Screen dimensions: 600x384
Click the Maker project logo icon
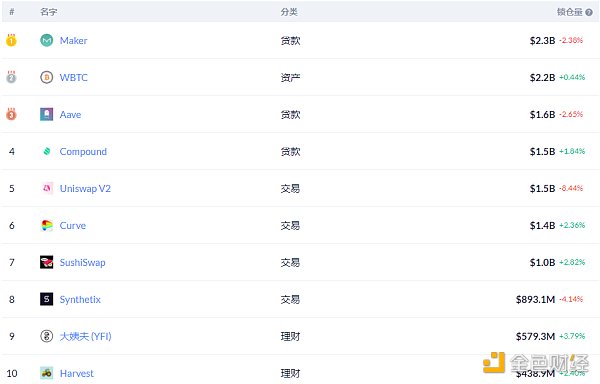coord(47,40)
